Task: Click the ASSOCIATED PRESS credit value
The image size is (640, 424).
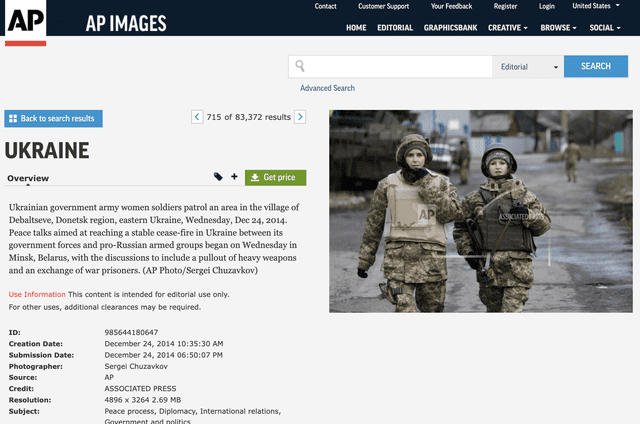Action: 140,388
